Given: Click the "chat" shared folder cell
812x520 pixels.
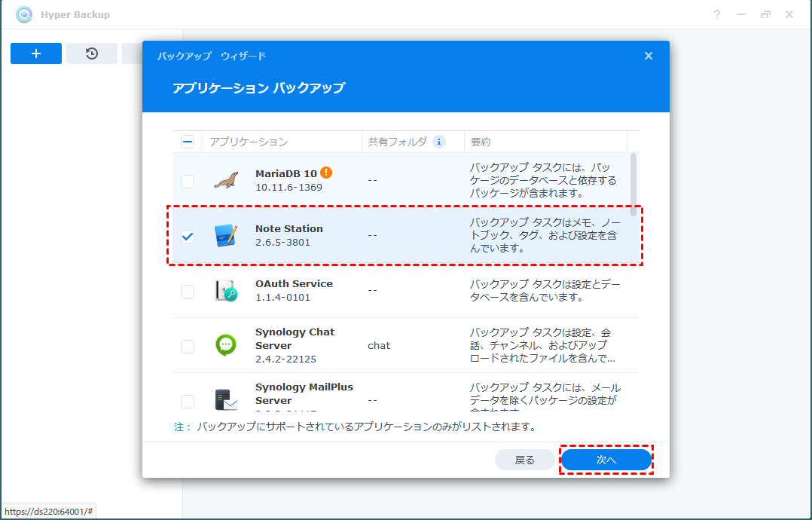Looking at the screenshot, I should pos(379,345).
